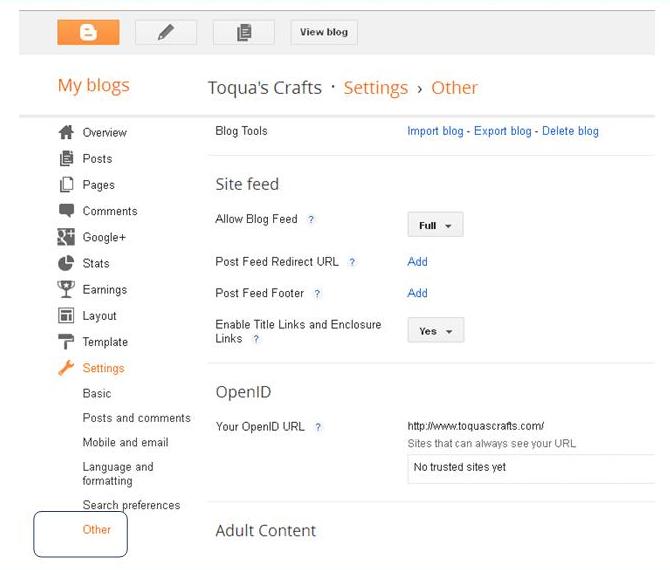This screenshot has width=670, height=570.
Task: Open the posts list icon button
Action: point(244,32)
